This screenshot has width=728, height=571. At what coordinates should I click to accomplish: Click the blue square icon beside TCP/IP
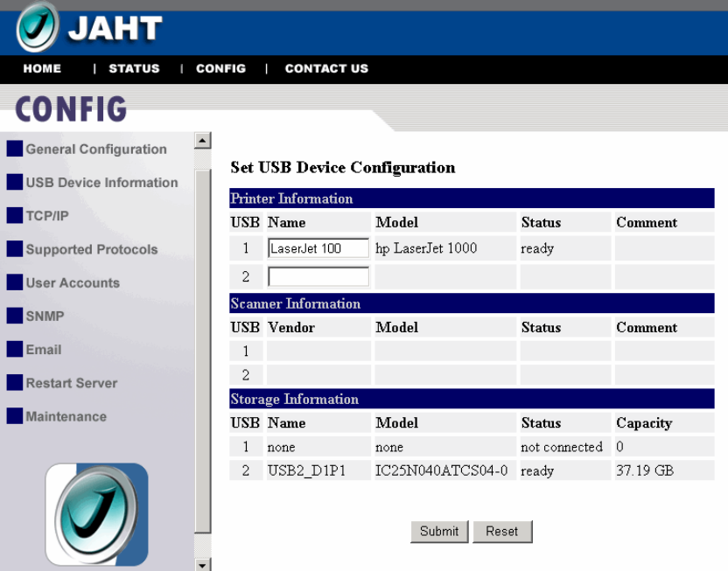pos(15,215)
